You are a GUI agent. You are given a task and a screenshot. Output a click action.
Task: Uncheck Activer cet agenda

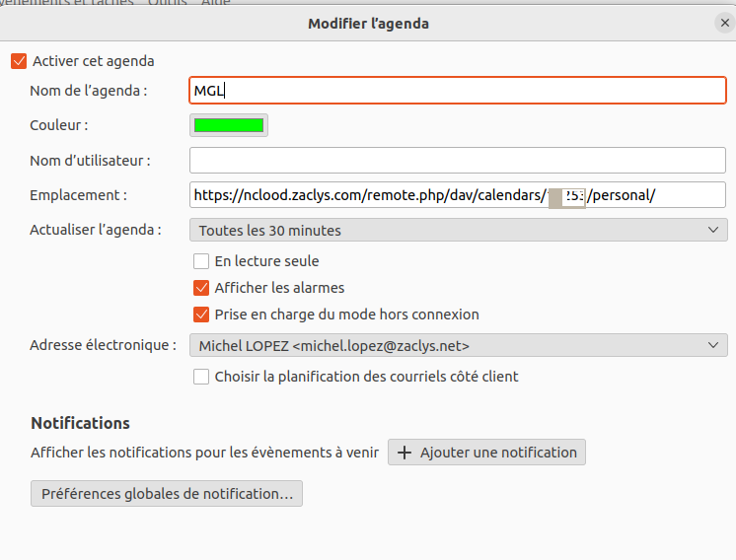coord(19,61)
